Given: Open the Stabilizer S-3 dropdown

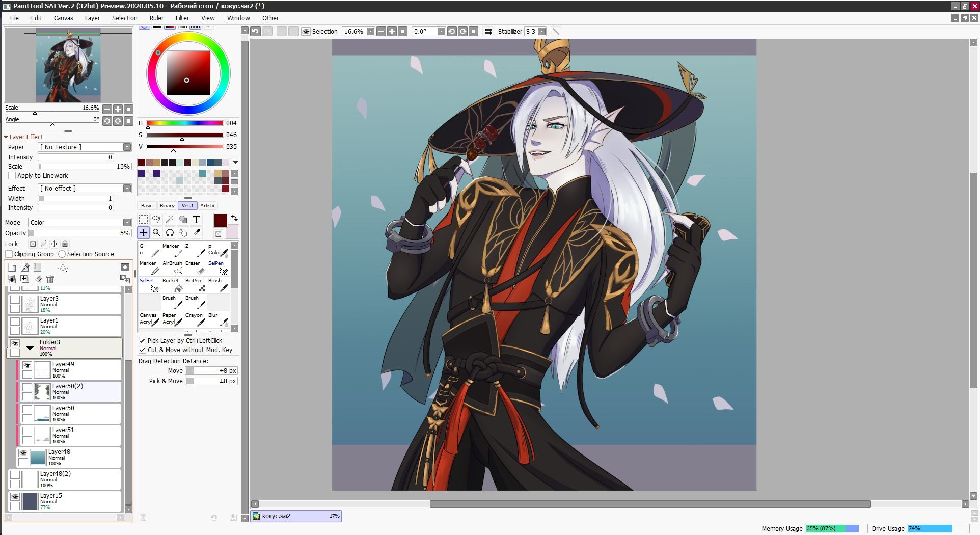Looking at the screenshot, I should (x=541, y=32).
